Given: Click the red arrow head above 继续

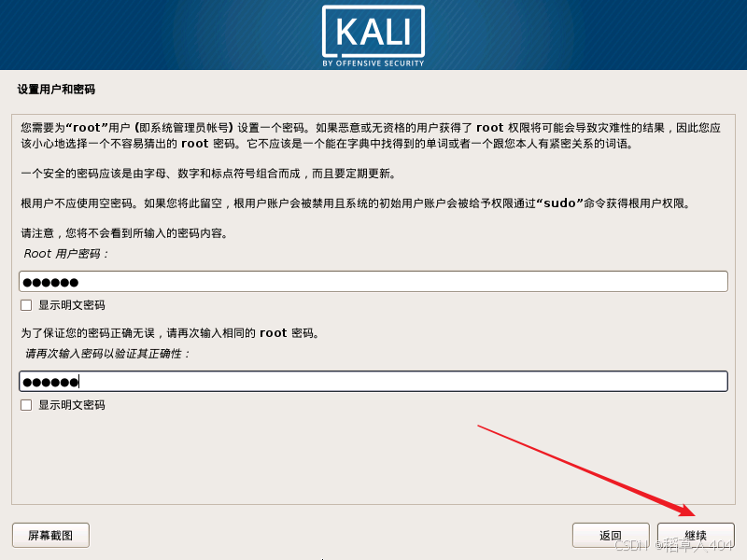Looking at the screenshot, I should click(x=687, y=510).
